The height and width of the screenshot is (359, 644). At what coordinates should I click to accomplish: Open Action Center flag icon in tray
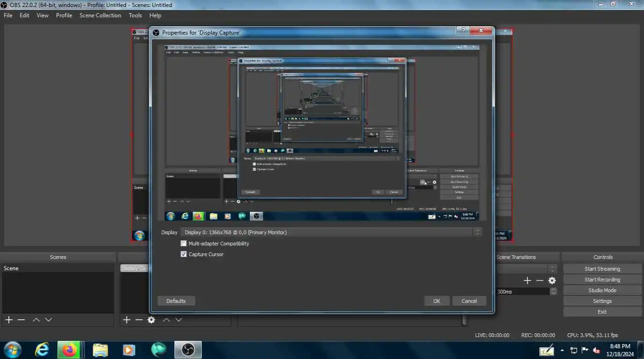pyautogui.click(x=585, y=350)
